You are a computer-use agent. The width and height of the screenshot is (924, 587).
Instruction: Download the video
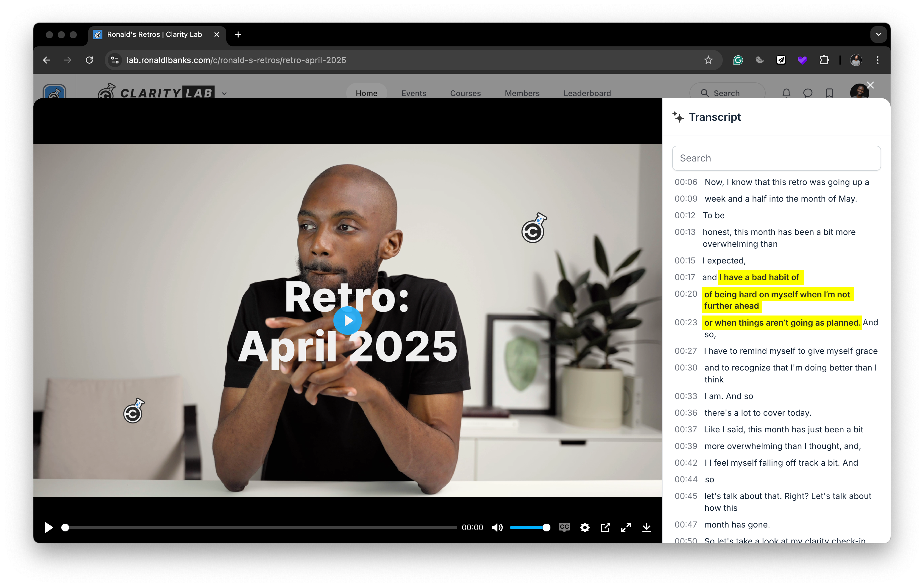pyautogui.click(x=647, y=528)
